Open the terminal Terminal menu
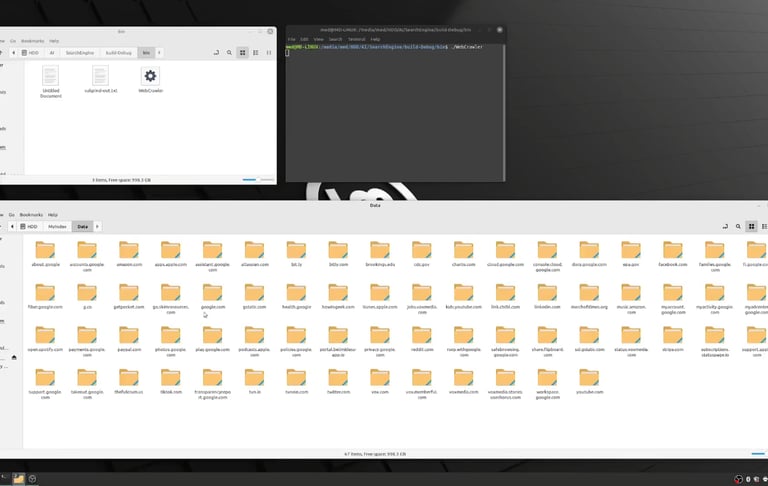768x486 pixels. (x=356, y=39)
